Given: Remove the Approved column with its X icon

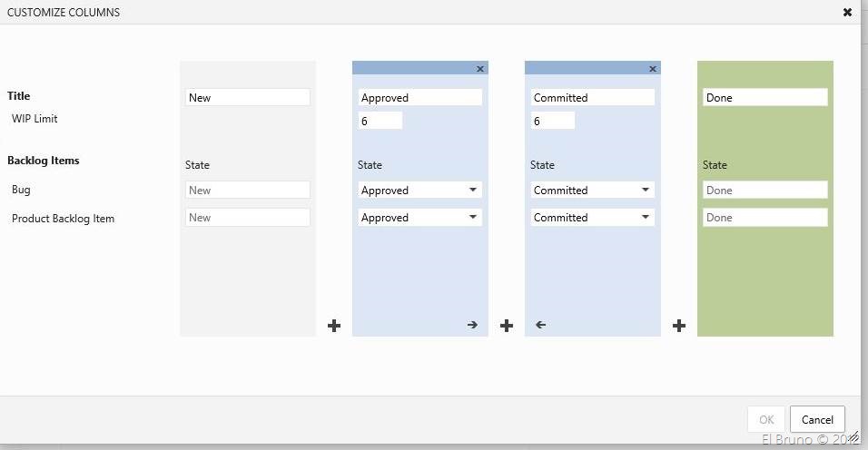Looking at the screenshot, I should [480, 69].
